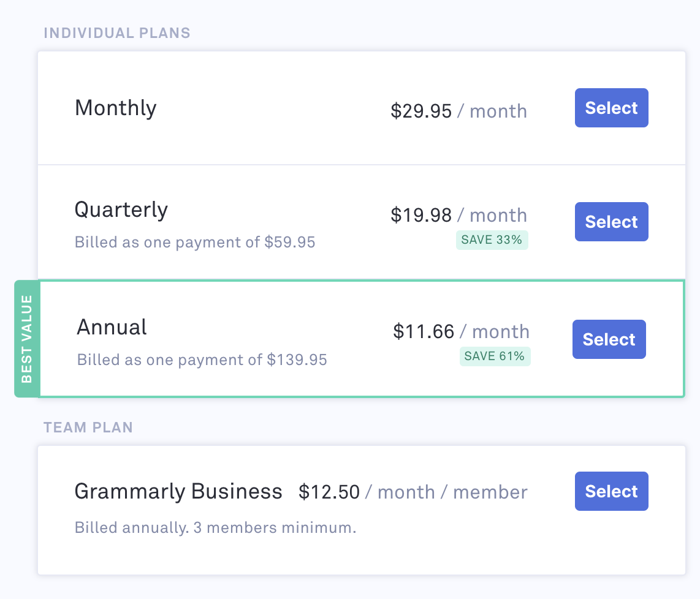
Task: Click the SAVE 61% badge
Action: coord(495,356)
